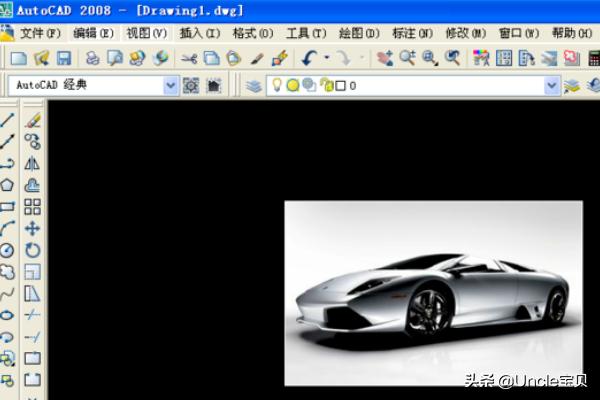Expand the AutoCAD 经典 workspace dropdown
Screen dimensions: 600x400
point(170,85)
